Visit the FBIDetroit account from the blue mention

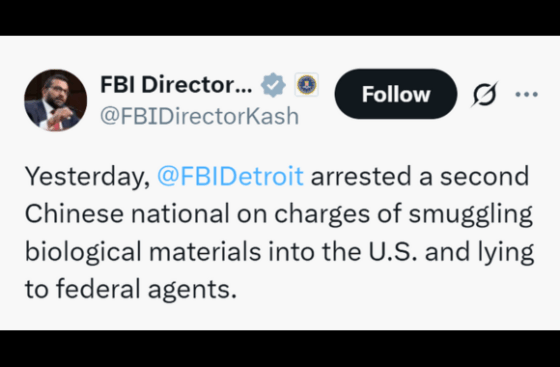click(230, 176)
